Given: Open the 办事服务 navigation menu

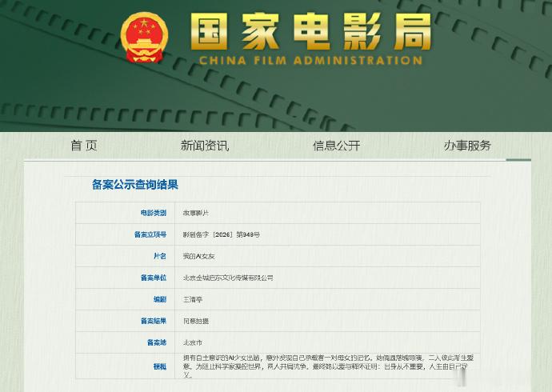Looking at the screenshot, I should (467, 146).
